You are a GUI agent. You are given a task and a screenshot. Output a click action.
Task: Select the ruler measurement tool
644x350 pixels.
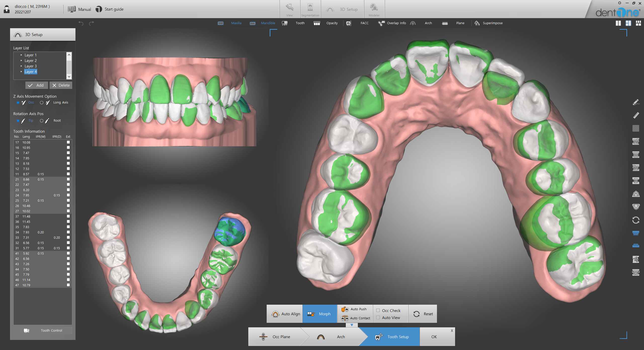tap(636, 115)
